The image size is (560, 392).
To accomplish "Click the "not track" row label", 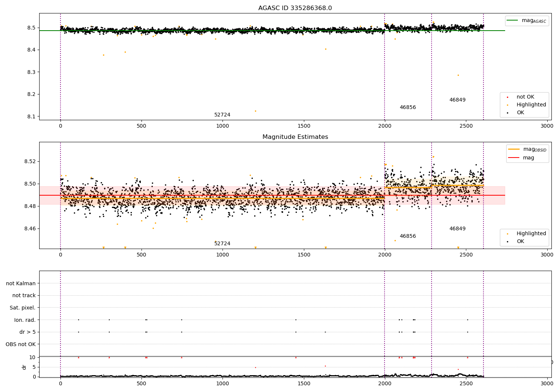I will click(24, 296).
